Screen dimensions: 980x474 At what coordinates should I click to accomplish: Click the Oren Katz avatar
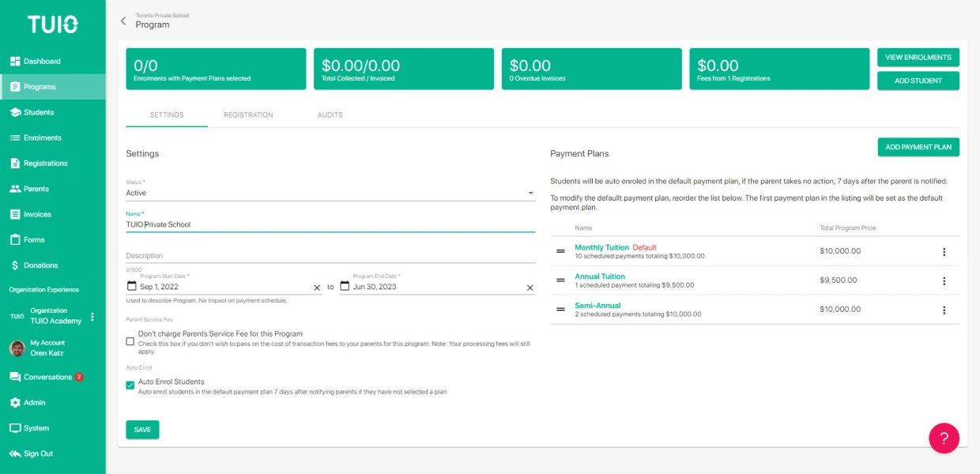tap(17, 348)
